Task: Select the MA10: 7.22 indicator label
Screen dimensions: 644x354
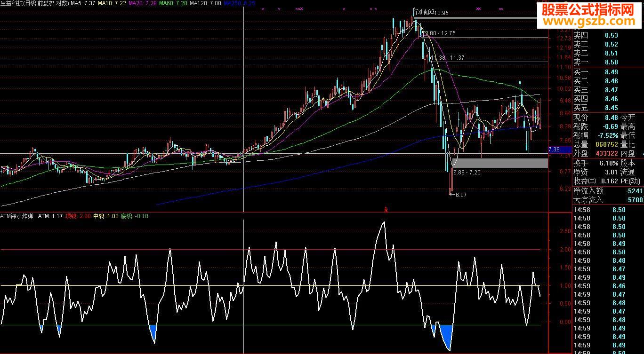Action: (x=112, y=3)
